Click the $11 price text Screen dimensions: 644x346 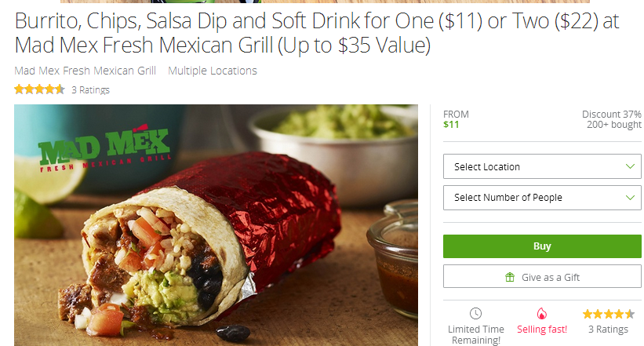[x=451, y=125]
